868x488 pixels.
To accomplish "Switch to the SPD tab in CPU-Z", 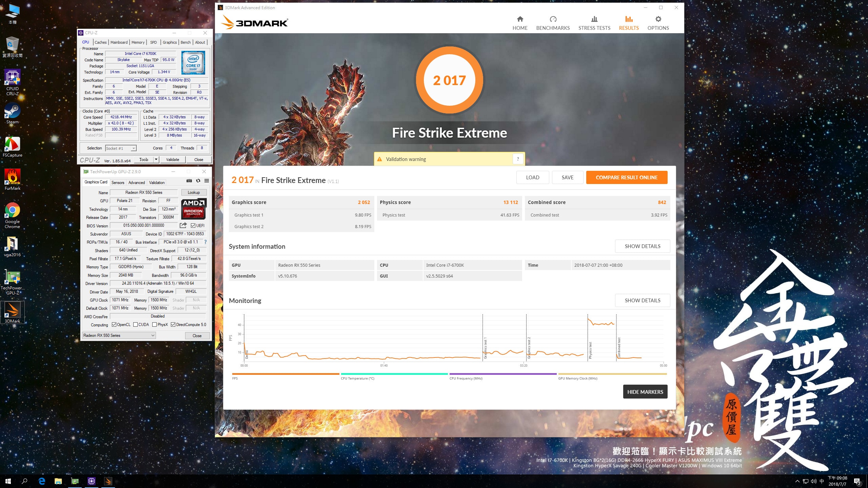I will coord(154,42).
